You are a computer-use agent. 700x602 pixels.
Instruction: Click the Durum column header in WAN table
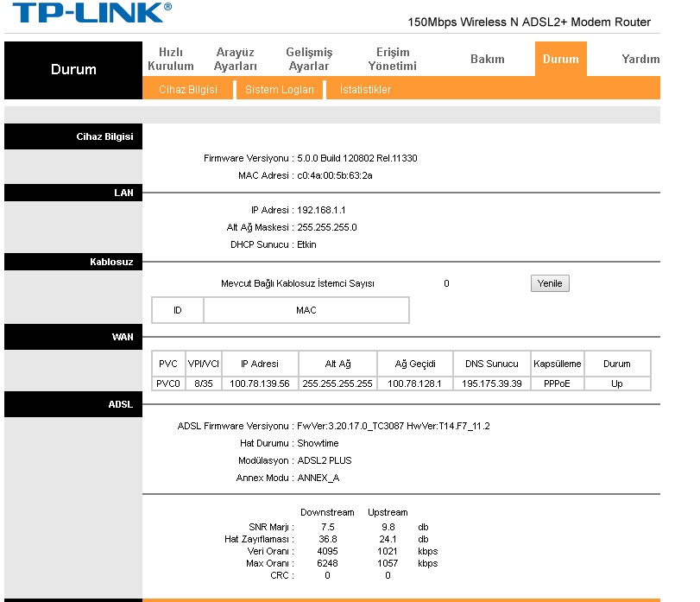pos(617,364)
